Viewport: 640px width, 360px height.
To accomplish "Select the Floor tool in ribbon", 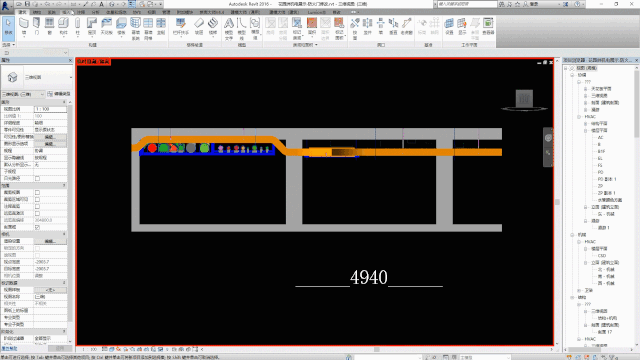I will click(121, 27).
